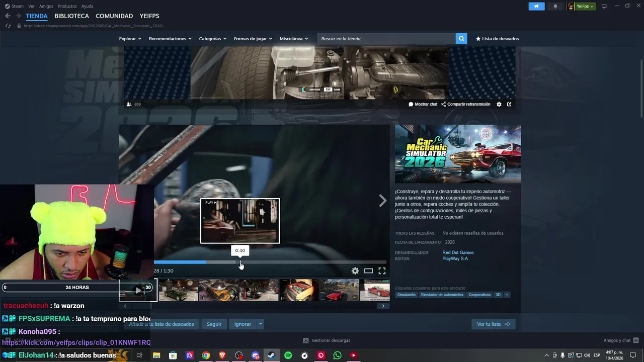The image size is (644, 362).
Task: Open Spotify from taskbar
Action: pos(288,355)
